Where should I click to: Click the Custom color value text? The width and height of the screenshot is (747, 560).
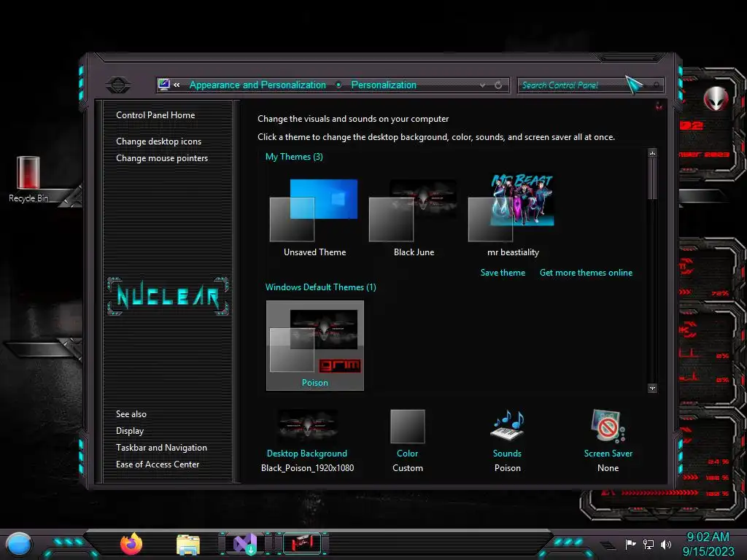(407, 468)
